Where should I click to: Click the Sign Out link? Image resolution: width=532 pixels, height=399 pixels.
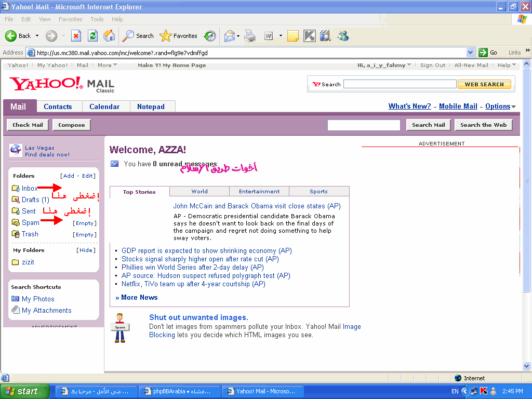click(433, 65)
